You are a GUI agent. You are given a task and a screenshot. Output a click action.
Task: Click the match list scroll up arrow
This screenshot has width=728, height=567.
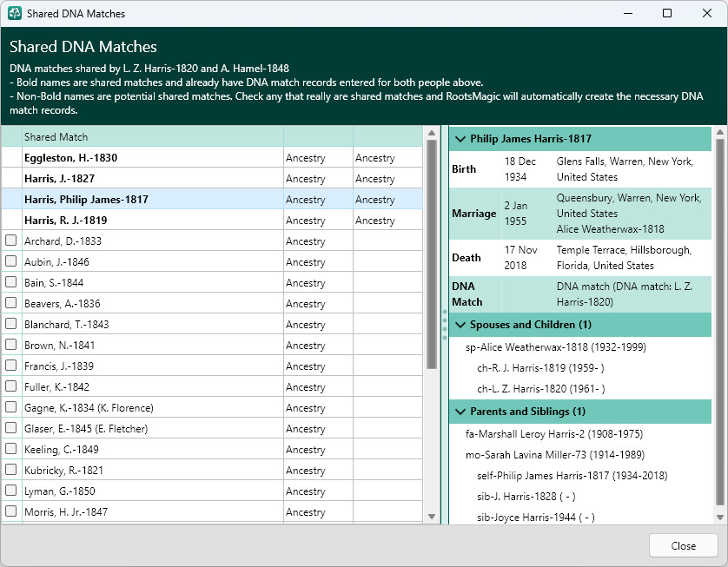(431, 133)
